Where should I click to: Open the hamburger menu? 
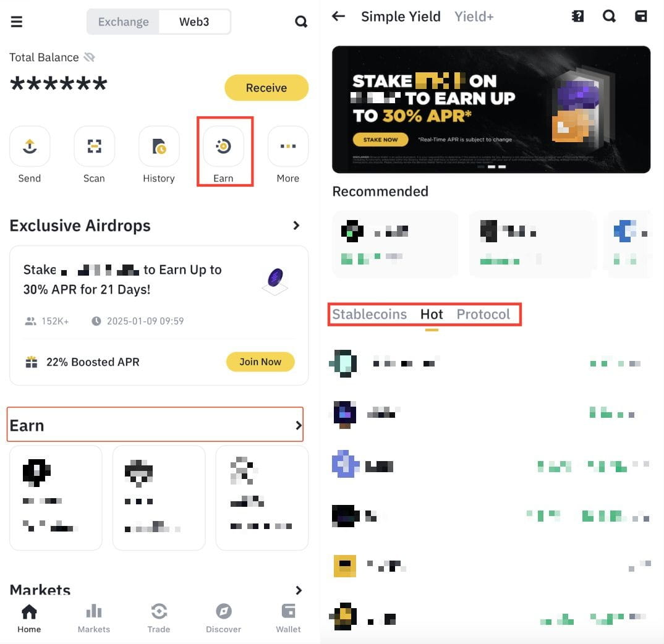click(17, 22)
